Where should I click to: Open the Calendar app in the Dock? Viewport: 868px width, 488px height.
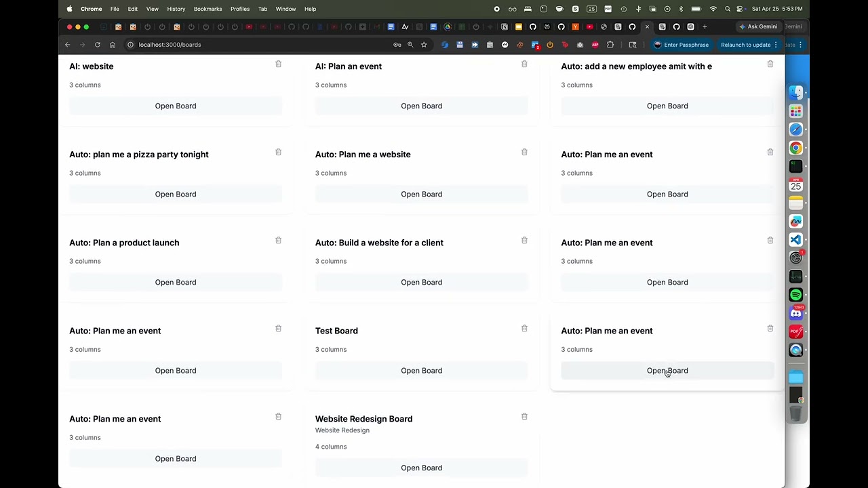pos(796,185)
